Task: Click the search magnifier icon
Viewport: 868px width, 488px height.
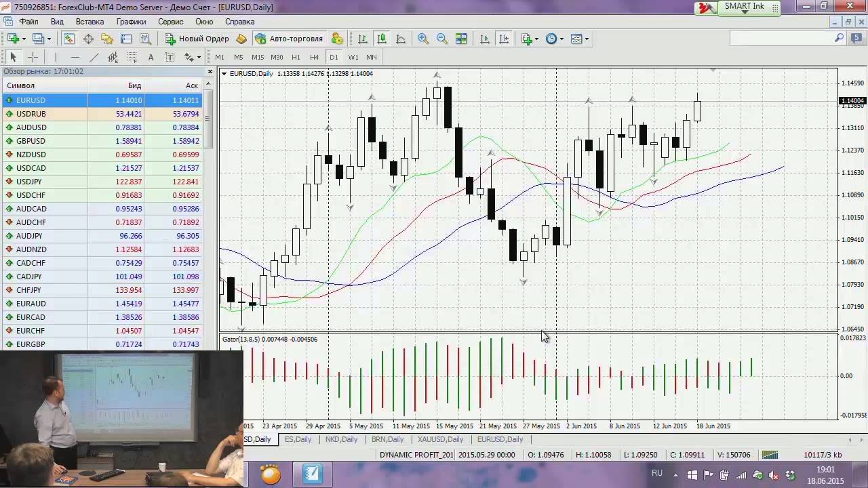Action: (839, 39)
